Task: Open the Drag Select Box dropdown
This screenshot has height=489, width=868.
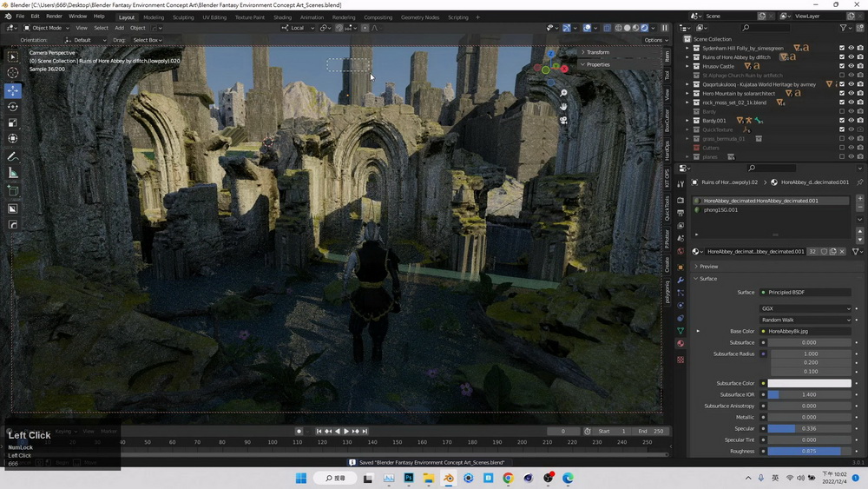Action: 148,40
